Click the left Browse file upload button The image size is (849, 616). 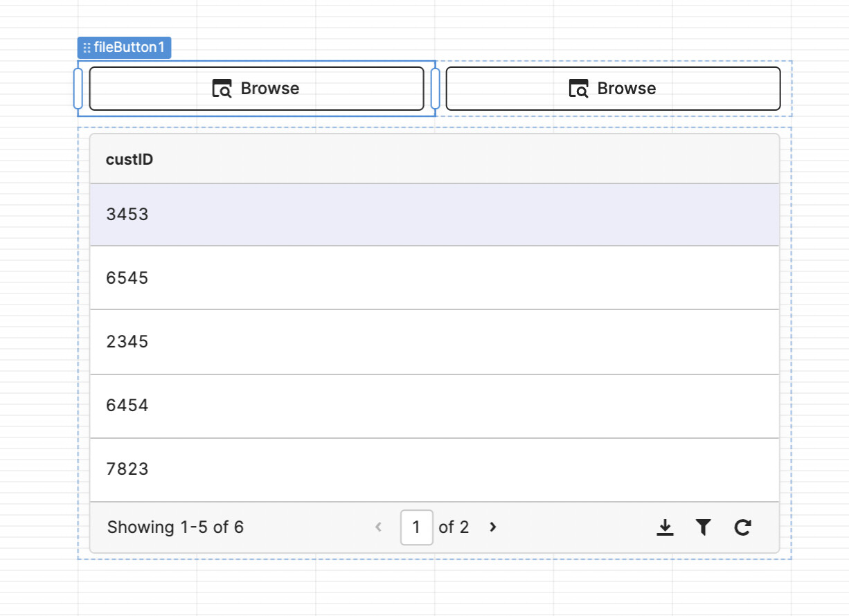257,88
